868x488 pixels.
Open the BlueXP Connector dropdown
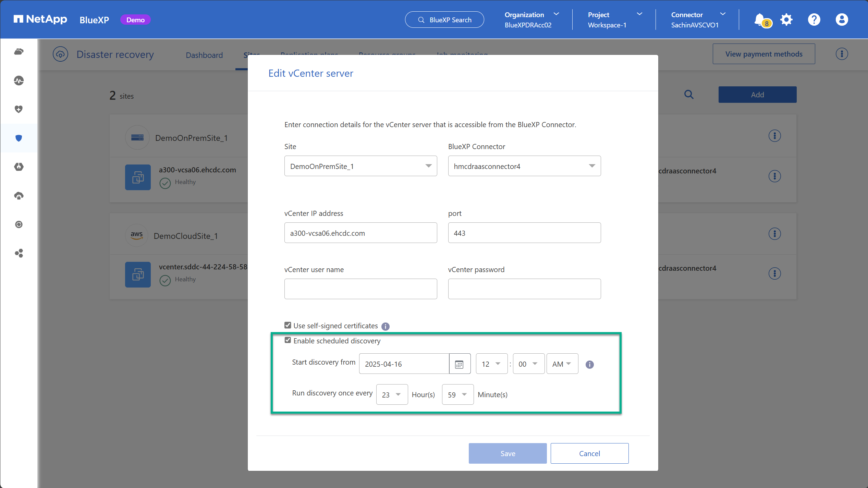coord(524,166)
